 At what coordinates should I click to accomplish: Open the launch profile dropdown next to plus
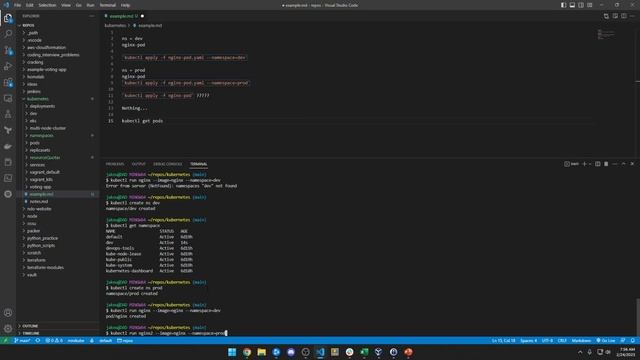coord(590,164)
